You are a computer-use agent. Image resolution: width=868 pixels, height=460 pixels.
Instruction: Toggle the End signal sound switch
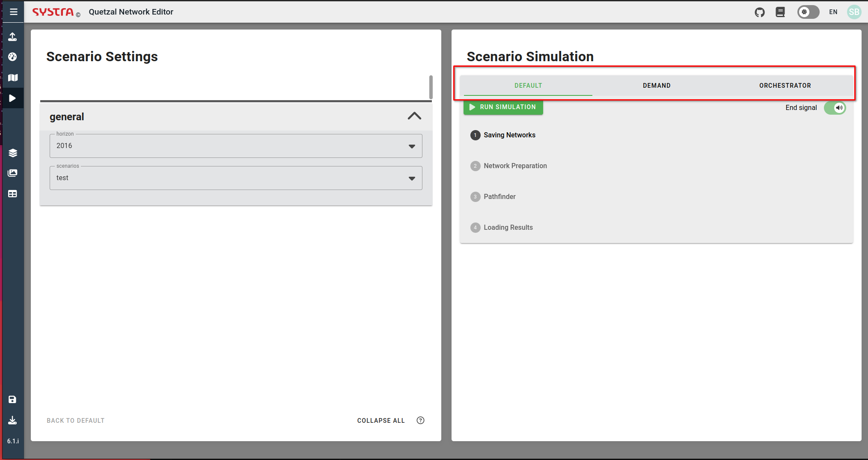click(x=835, y=108)
